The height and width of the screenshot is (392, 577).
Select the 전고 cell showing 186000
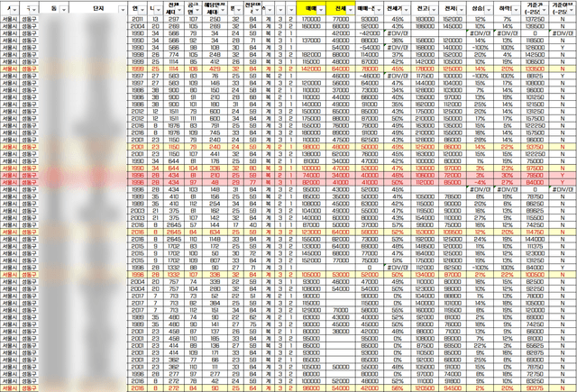[425, 26]
